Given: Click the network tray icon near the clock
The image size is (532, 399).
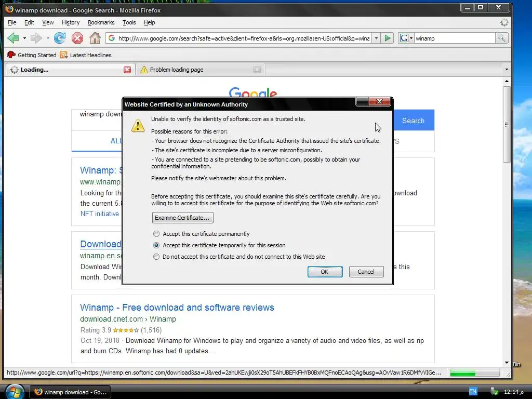Looking at the screenshot, I should pyautogui.click(x=495, y=392).
